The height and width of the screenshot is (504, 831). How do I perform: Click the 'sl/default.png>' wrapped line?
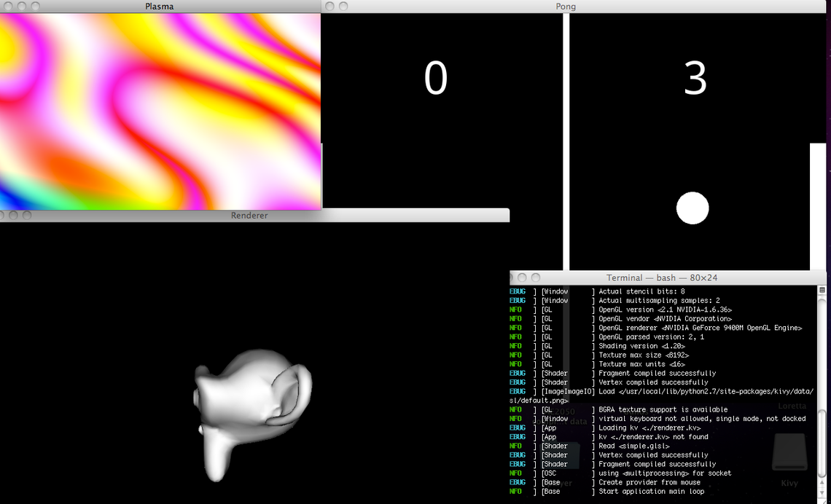point(539,401)
